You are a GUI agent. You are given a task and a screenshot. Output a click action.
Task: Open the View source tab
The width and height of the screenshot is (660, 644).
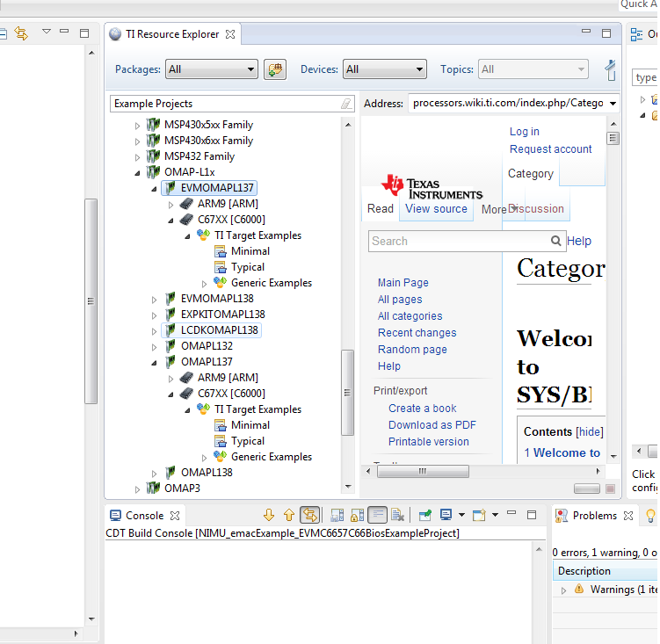[436, 209]
